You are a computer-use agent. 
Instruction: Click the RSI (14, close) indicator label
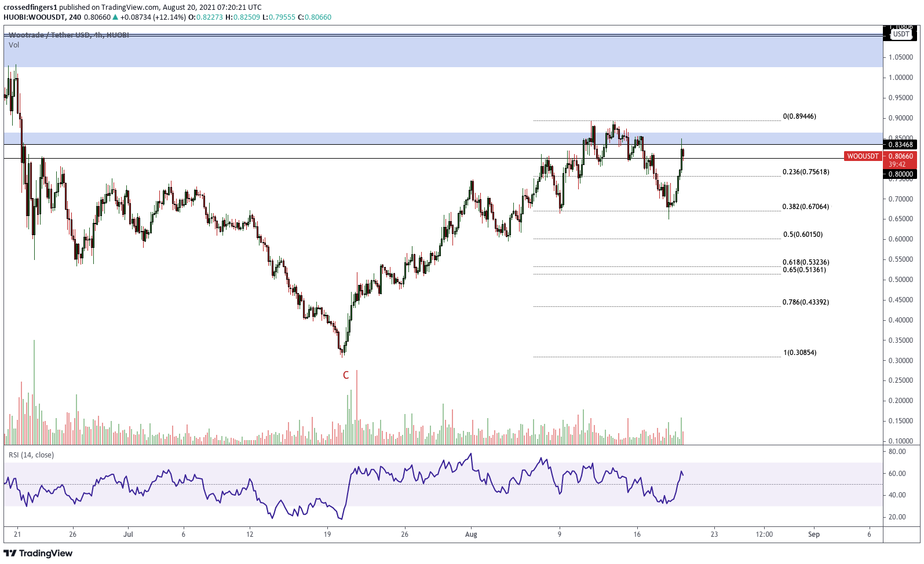(31, 455)
